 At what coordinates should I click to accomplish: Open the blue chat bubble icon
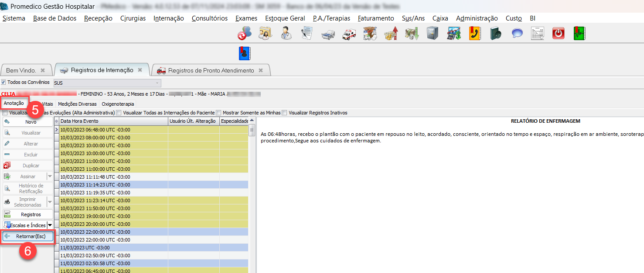(x=517, y=34)
